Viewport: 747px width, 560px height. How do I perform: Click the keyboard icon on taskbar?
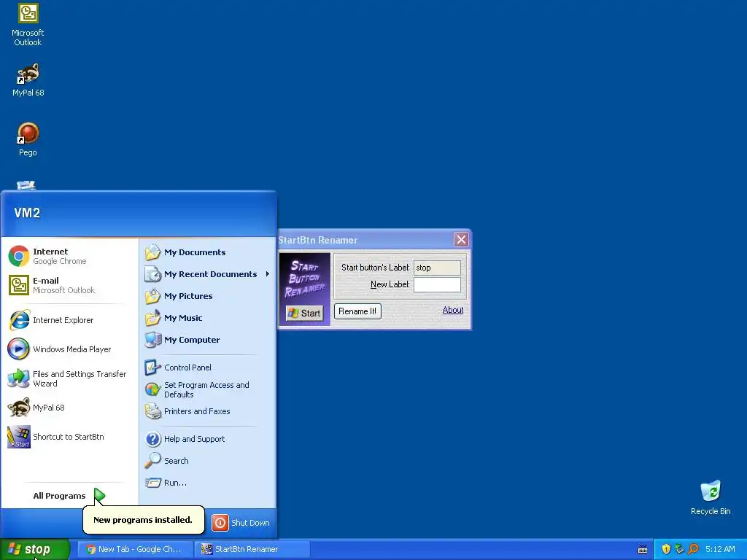pos(642,550)
